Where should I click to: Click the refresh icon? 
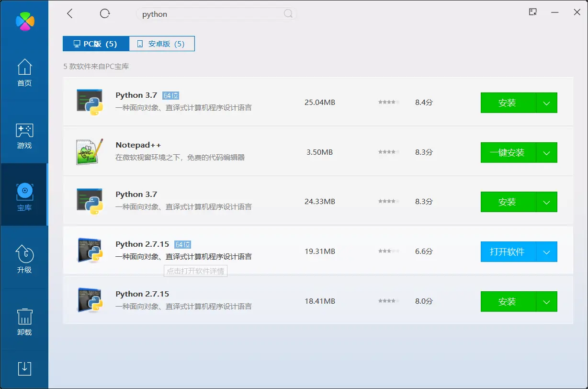(x=105, y=13)
